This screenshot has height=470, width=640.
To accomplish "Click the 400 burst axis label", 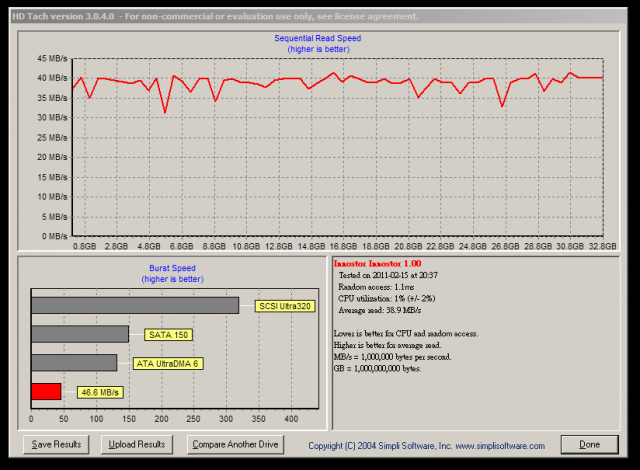I will (x=291, y=419).
